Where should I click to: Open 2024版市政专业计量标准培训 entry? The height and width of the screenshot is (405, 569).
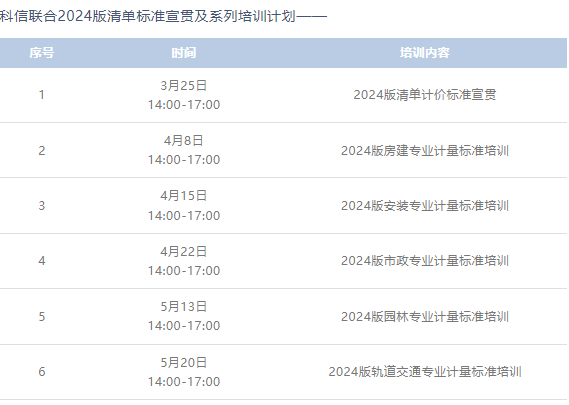[x=425, y=261]
